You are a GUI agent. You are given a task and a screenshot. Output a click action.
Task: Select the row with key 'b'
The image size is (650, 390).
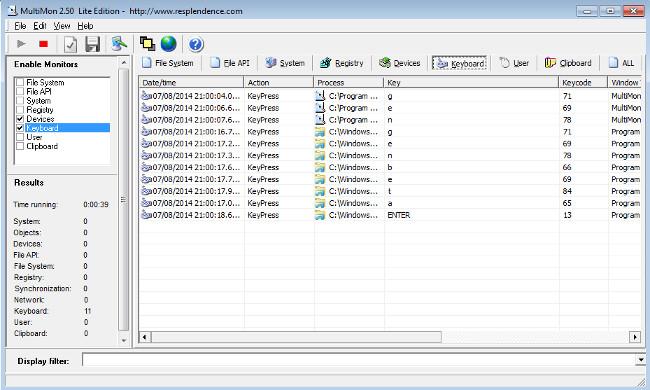390,167
